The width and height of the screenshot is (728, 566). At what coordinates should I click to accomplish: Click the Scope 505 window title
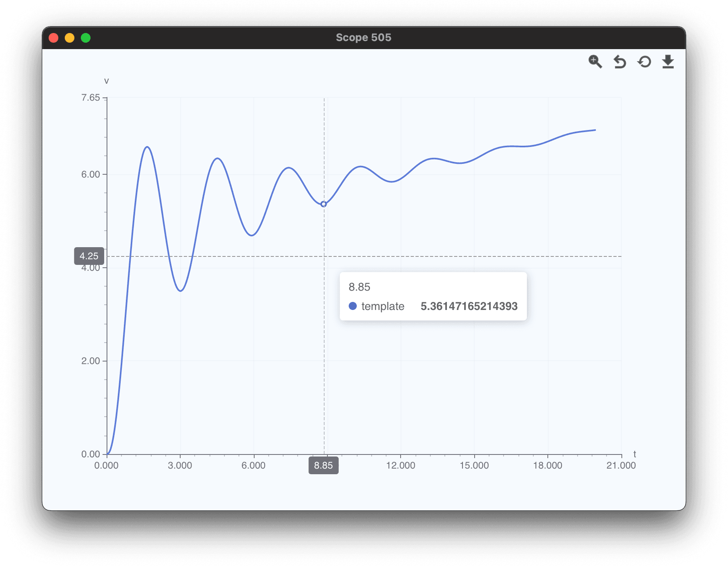tap(363, 37)
